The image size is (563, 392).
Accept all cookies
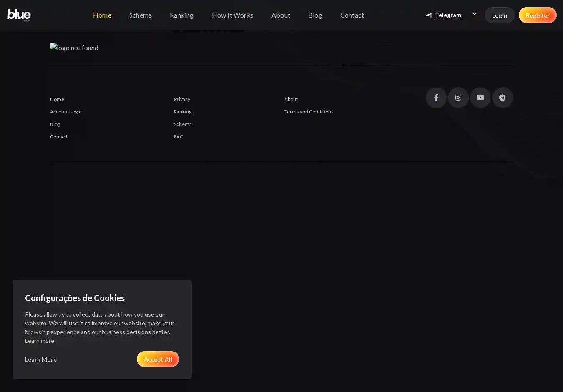[158, 359]
